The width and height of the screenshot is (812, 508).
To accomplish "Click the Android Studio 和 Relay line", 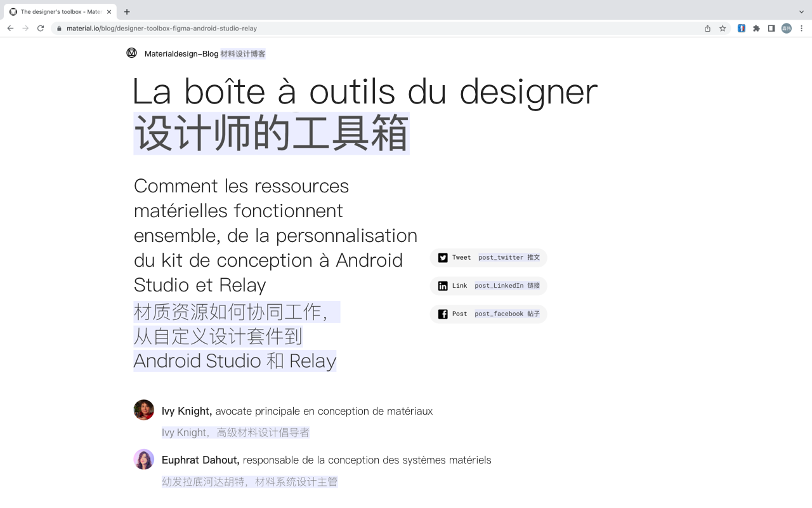I will click(x=235, y=361).
